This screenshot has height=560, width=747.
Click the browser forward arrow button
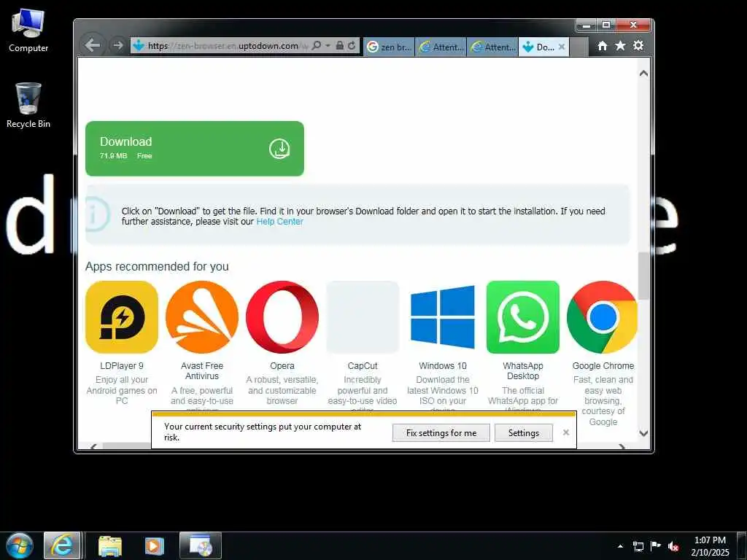pos(117,45)
